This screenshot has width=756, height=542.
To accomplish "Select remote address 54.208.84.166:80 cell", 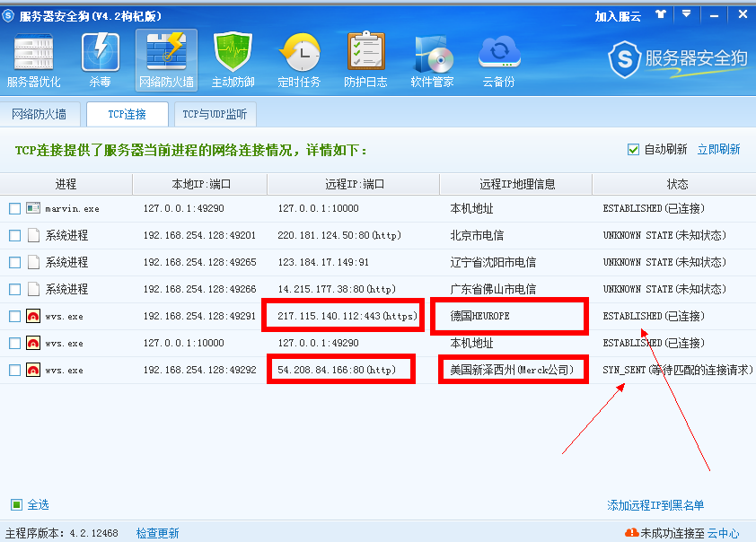I will point(337,370).
